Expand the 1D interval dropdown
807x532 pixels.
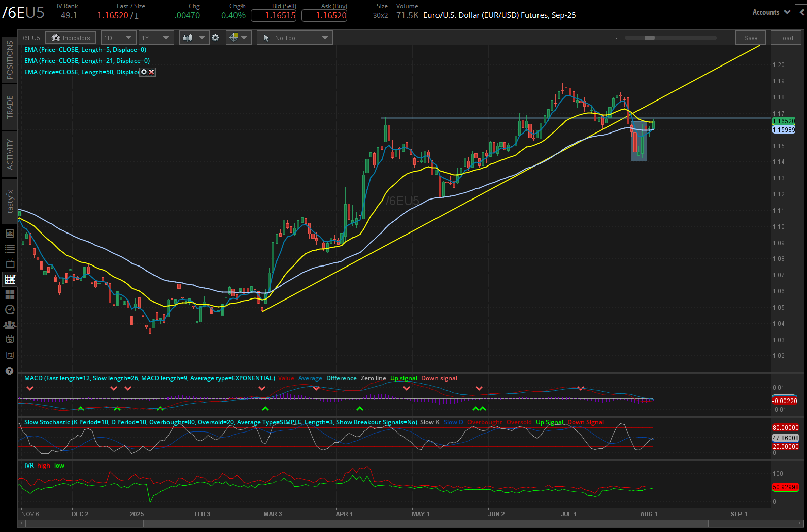point(118,38)
